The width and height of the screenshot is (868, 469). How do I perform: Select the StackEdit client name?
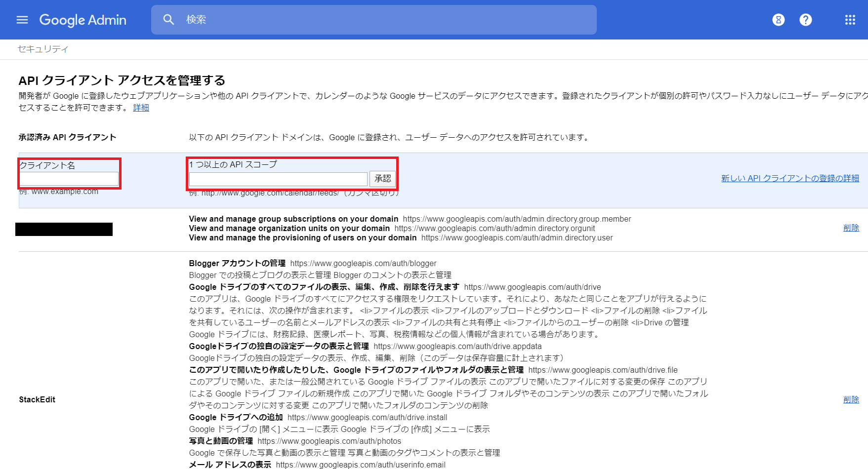click(x=37, y=399)
